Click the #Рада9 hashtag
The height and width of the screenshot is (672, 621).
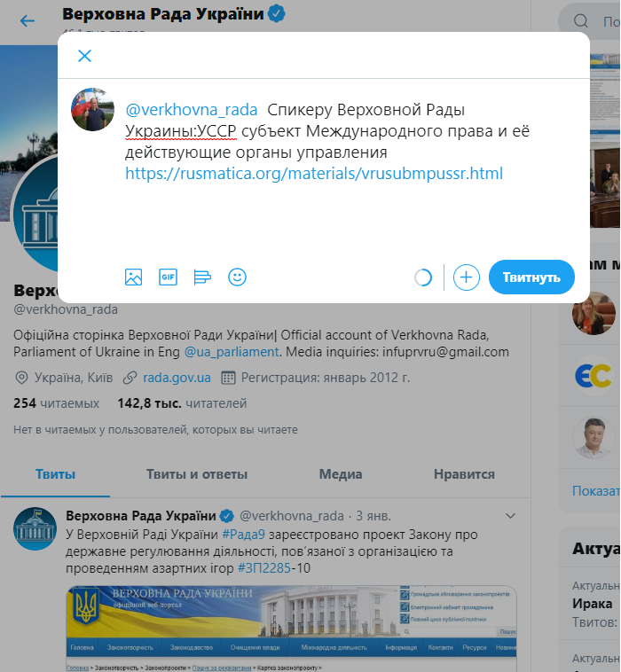(243, 535)
